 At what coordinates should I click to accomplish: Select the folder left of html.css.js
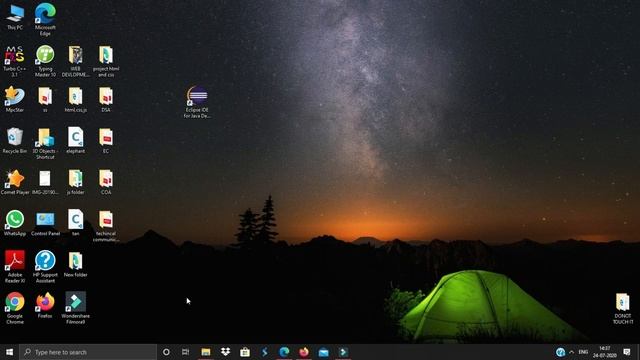(x=45, y=100)
